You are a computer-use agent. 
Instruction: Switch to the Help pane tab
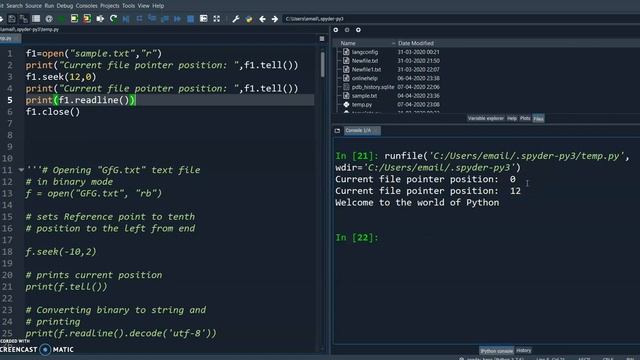(512, 118)
